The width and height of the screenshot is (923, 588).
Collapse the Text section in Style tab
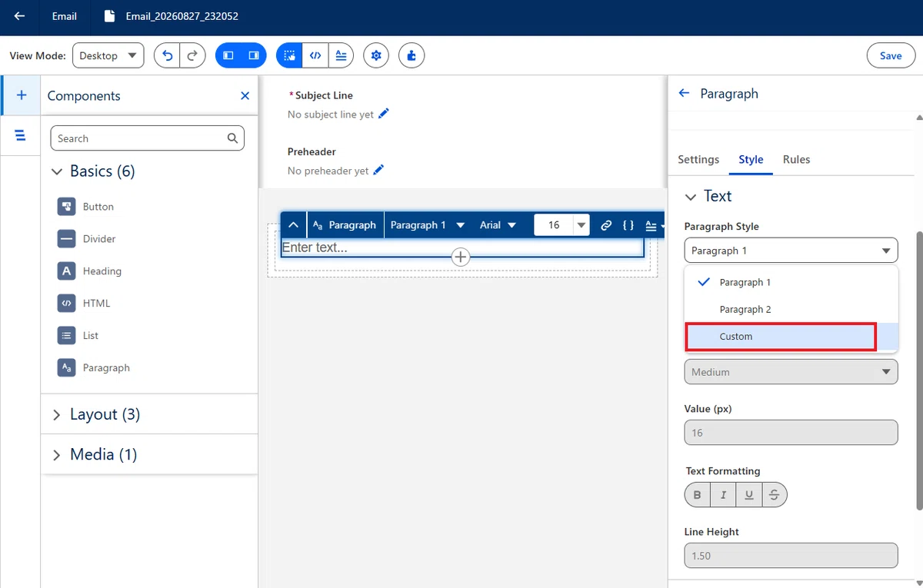tap(691, 197)
